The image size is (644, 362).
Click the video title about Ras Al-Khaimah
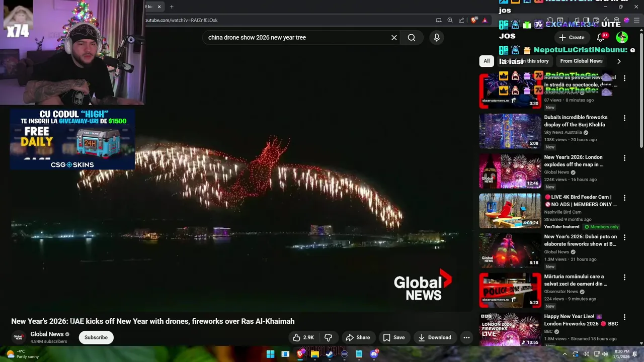(x=153, y=321)
